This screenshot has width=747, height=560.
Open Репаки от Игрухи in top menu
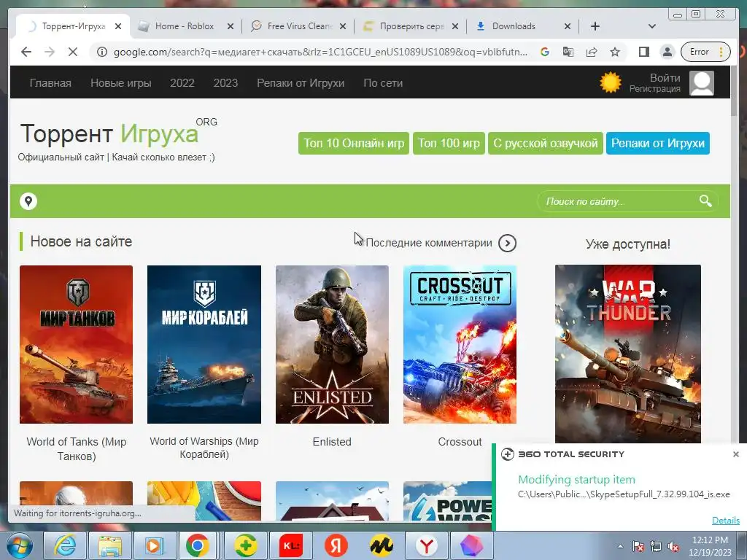point(301,83)
